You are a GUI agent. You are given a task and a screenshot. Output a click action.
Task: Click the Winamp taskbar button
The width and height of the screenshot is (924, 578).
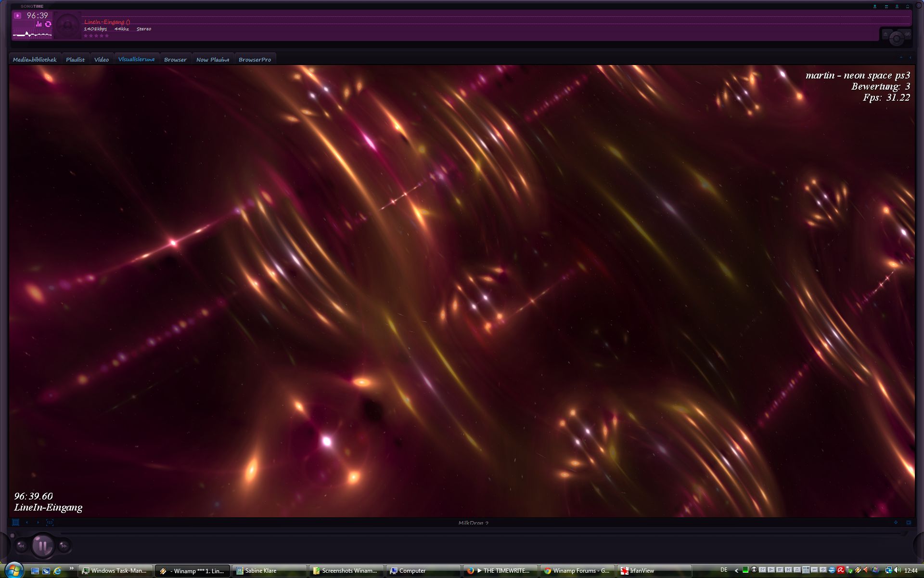tap(192, 571)
